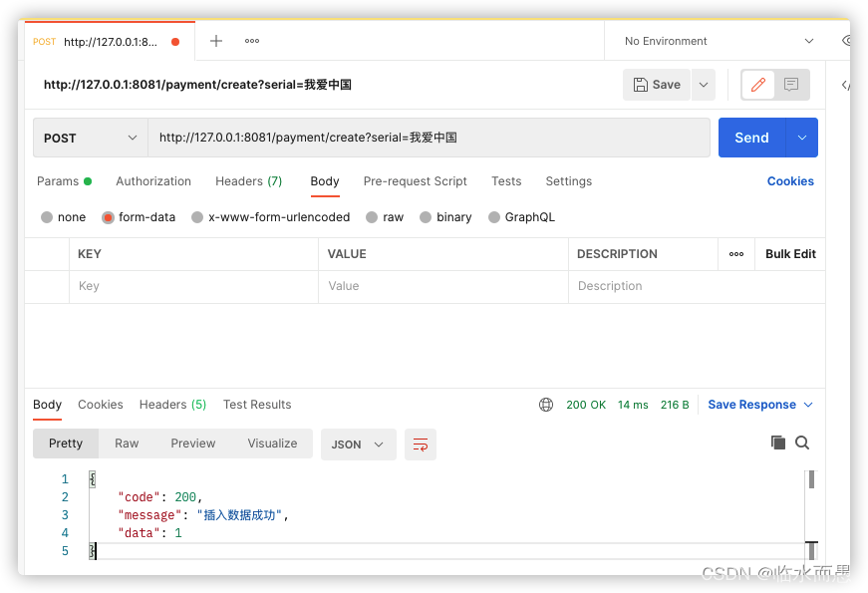The width and height of the screenshot is (868, 593).
Task: Select the POST request tab in tab bar
Action: 110,42
